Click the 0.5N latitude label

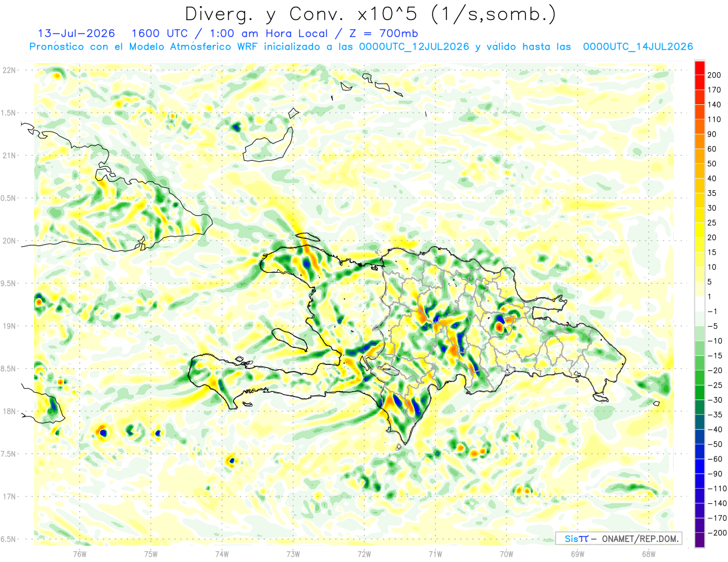coord(8,198)
